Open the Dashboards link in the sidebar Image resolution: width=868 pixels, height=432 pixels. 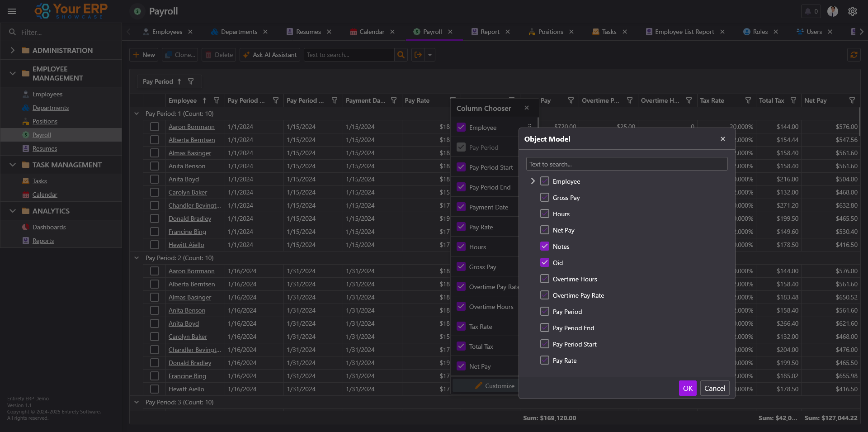[x=49, y=227]
